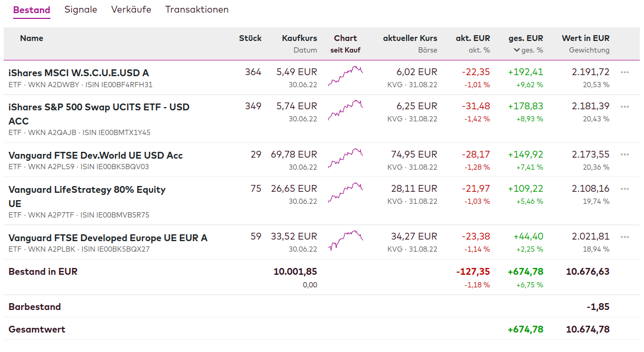Sort by Kaufkurs column header
The image size is (644, 352).
click(x=299, y=38)
